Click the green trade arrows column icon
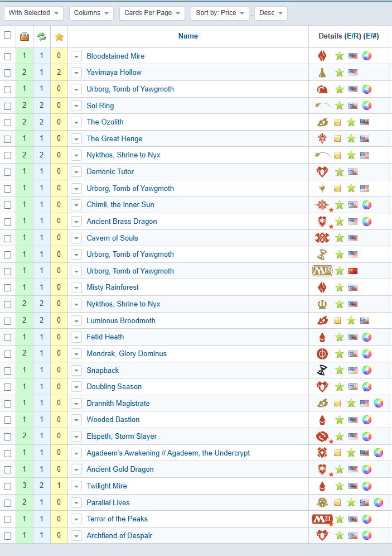Image resolution: width=392 pixels, height=556 pixels. [42, 36]
